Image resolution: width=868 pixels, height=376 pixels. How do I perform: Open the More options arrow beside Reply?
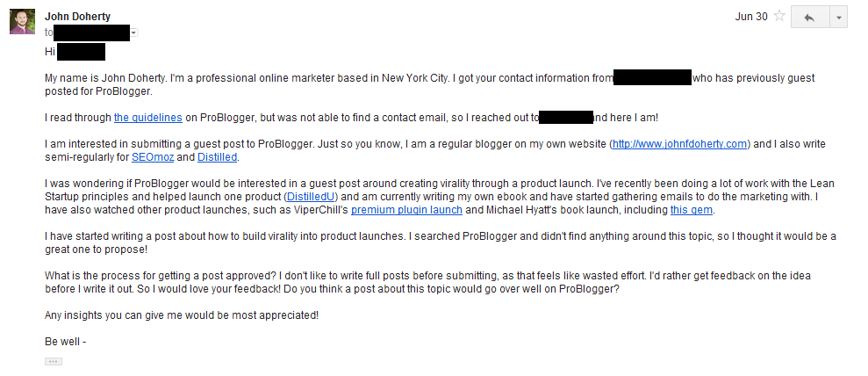pos(839,18)
